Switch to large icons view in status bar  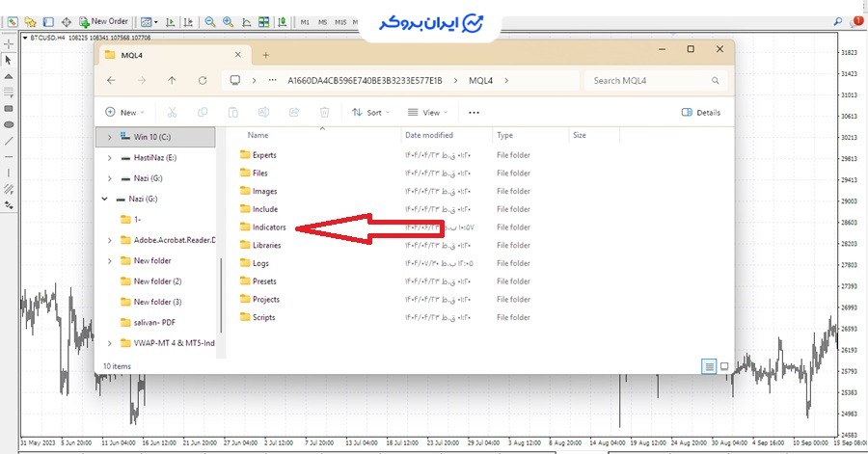[724, 366]
